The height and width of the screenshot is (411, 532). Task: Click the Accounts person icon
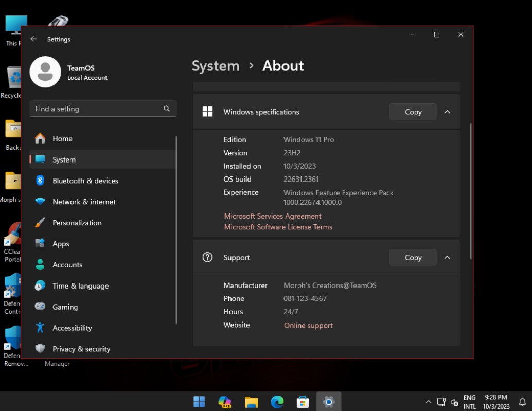pos(40,264)
